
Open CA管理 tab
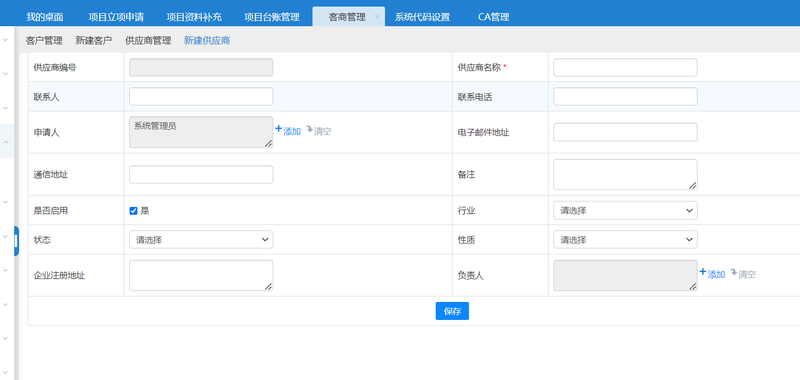493,17
